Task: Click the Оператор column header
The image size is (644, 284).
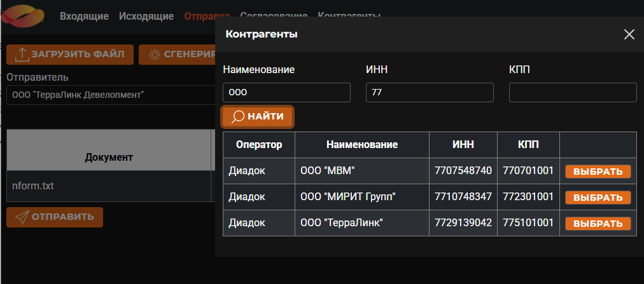Action: [259, 145]
